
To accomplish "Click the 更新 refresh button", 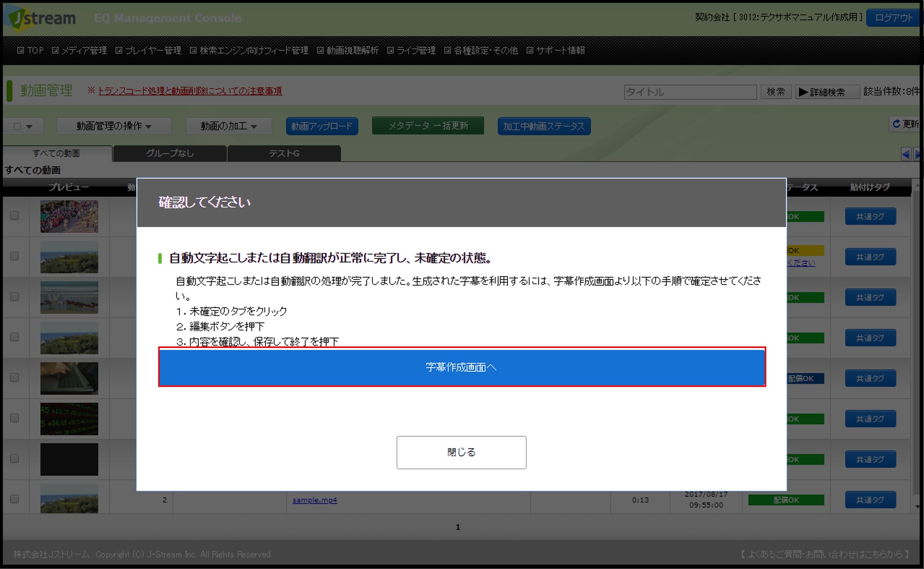I will tap(905, 124).
